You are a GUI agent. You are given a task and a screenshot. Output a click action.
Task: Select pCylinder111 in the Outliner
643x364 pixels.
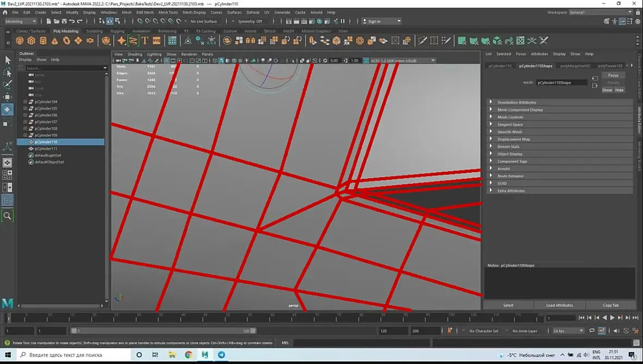tap(46, 149)
